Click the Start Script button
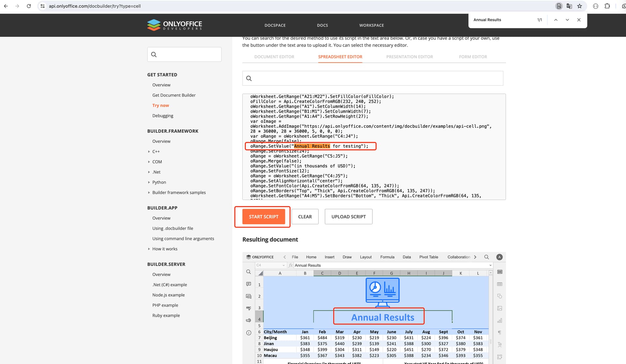Screen dimensions: 626x364 pos(263,217)
